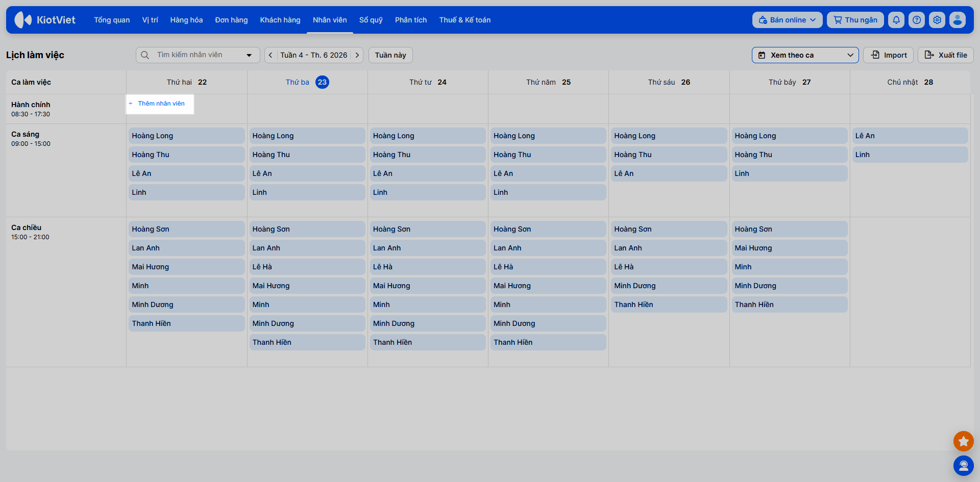Open the Sổ quỹ menu

[x=371, y=20]
